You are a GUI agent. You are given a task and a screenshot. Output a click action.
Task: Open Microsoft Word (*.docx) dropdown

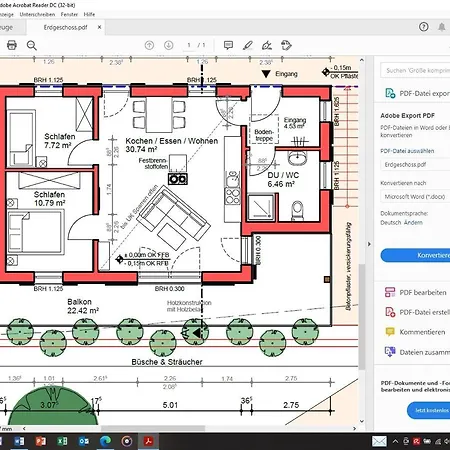pos(415,197)
